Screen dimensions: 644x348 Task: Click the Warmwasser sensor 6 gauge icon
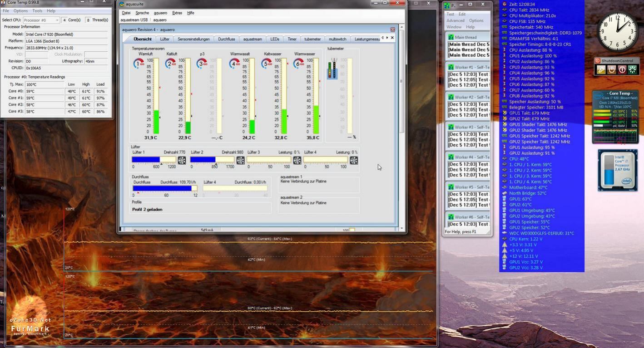[x=299, y=64]
